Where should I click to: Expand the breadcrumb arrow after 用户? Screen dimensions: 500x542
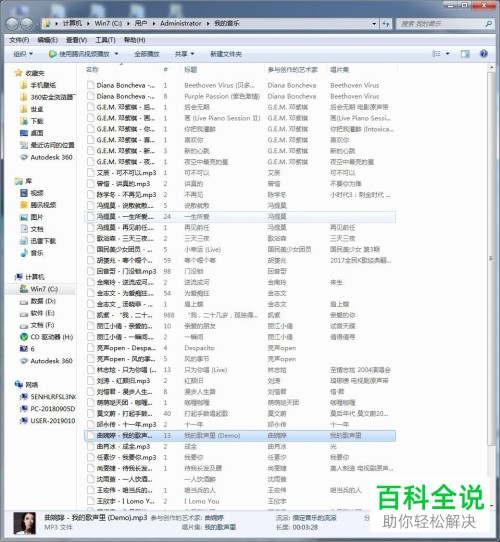[x=153, y=24]
